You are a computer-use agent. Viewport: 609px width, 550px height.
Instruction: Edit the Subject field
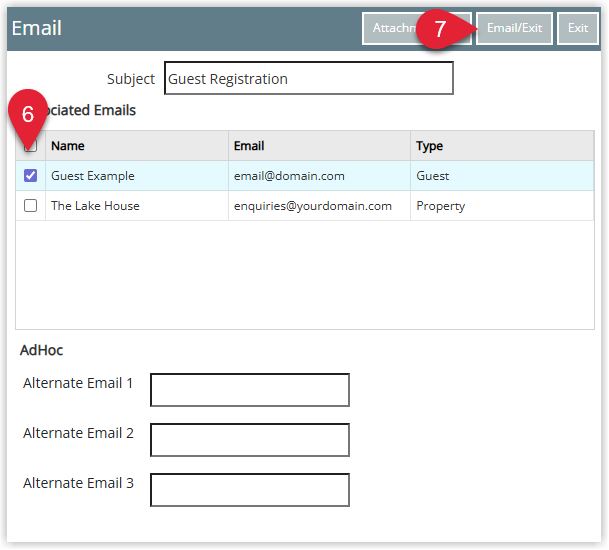click(x=309, y=78)
